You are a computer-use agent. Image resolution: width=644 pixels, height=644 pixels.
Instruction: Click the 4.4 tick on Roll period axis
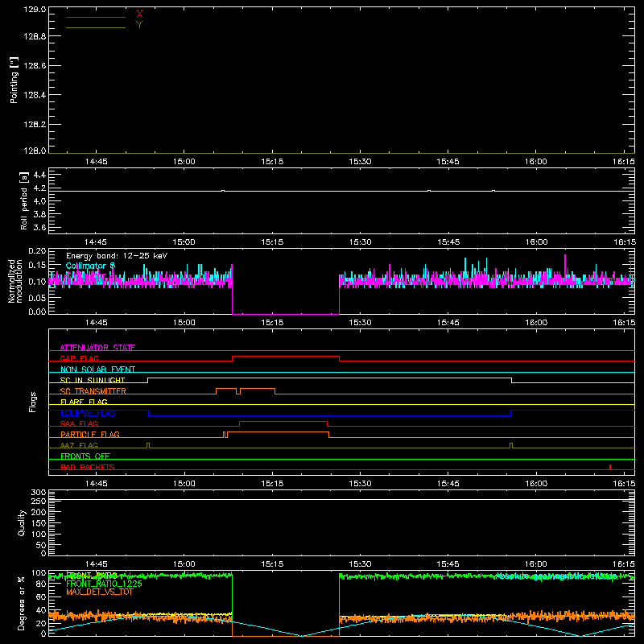39,175
